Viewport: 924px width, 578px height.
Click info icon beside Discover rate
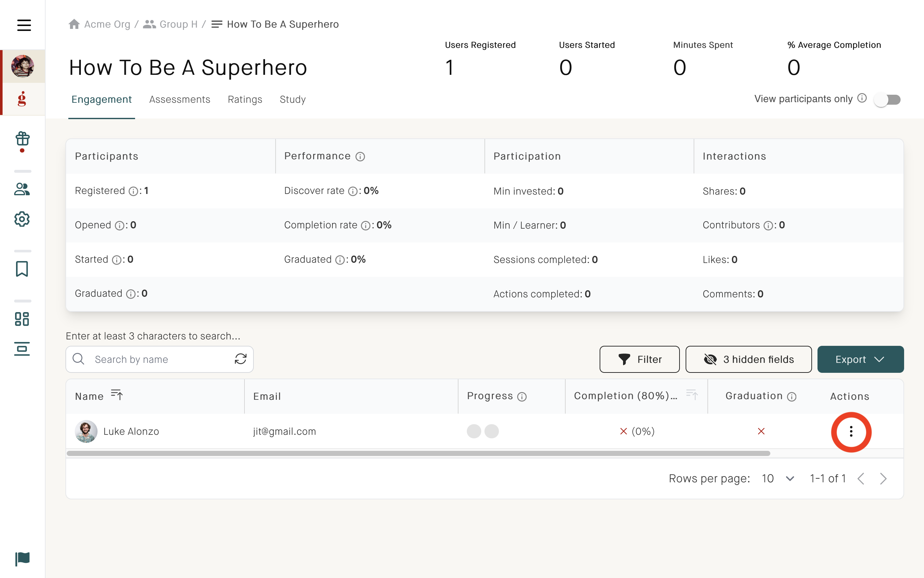353,191
